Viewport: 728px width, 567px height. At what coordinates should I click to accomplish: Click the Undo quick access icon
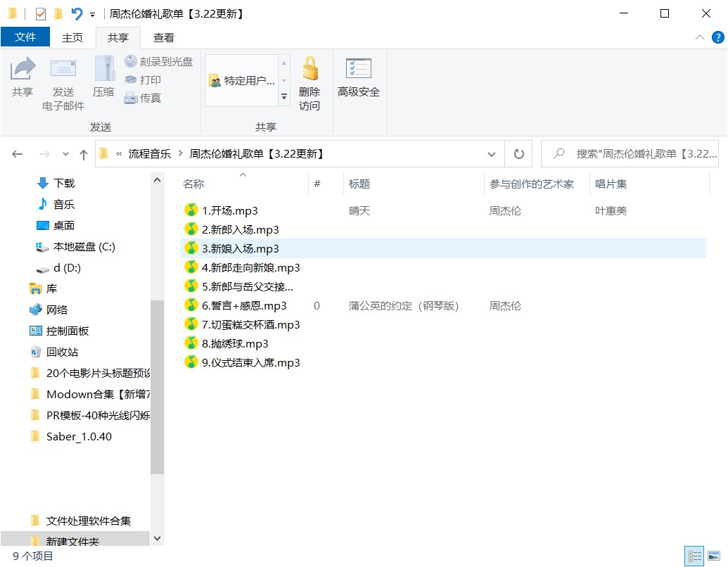77,14
